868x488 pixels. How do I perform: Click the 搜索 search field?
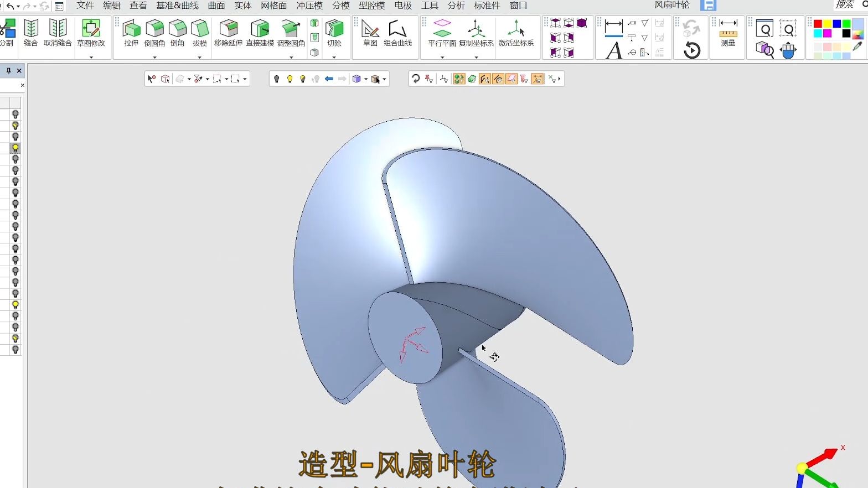845,5
